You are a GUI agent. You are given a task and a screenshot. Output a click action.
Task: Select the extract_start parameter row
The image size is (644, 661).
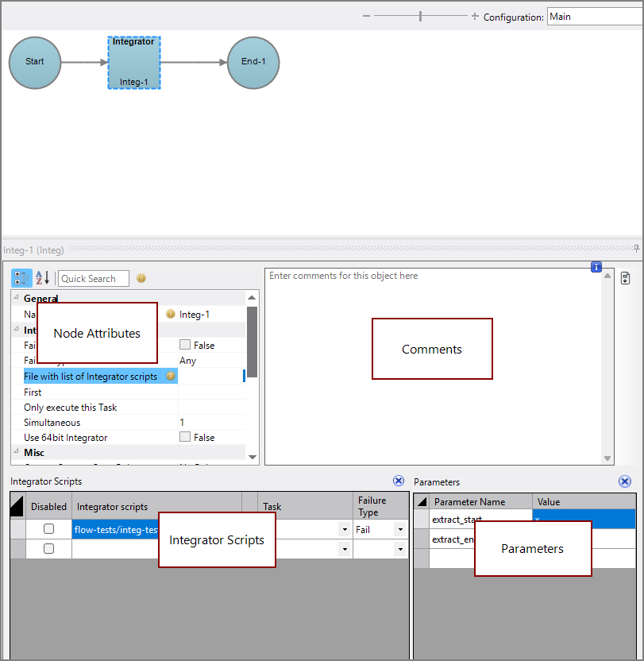pyautogui.click(x=422, y=519)
